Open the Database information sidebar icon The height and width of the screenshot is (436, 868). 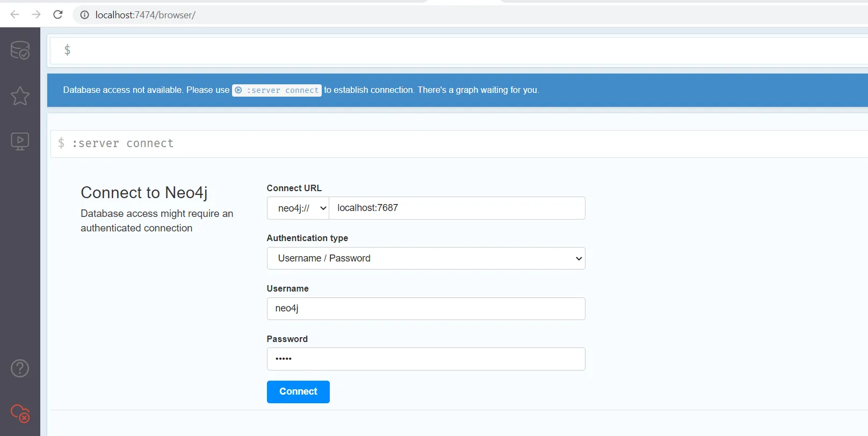(x=20, y=50)
